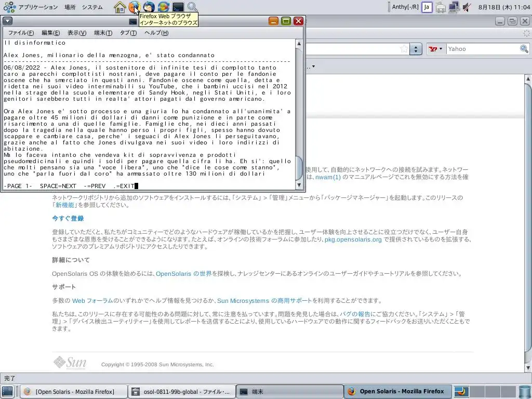Click the Ja input language indicator
Image resolution: width=532 pixels, height=399 pixels.
[427, 7]
